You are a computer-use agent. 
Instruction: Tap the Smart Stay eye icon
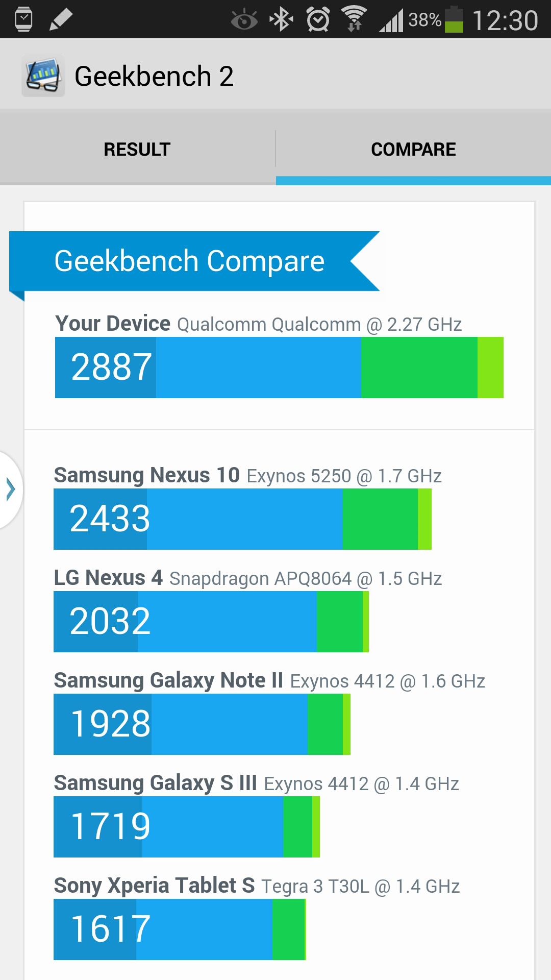244,20
